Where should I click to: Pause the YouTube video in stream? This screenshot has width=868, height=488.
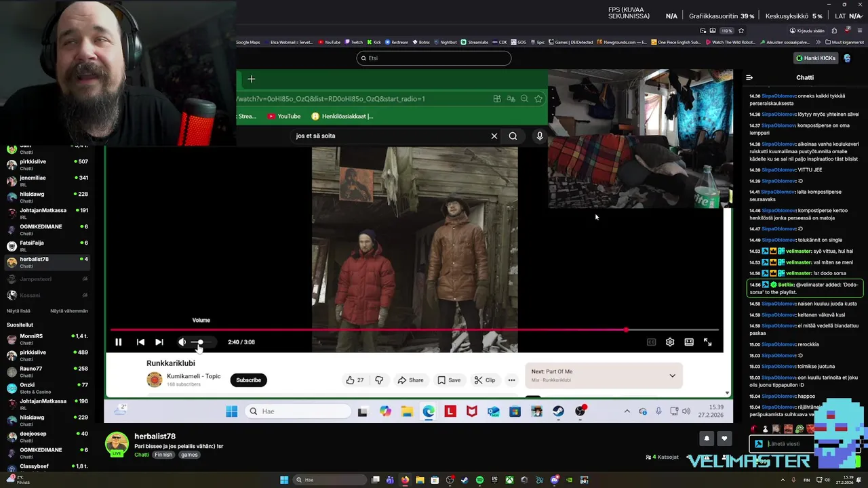pos(118,342)
